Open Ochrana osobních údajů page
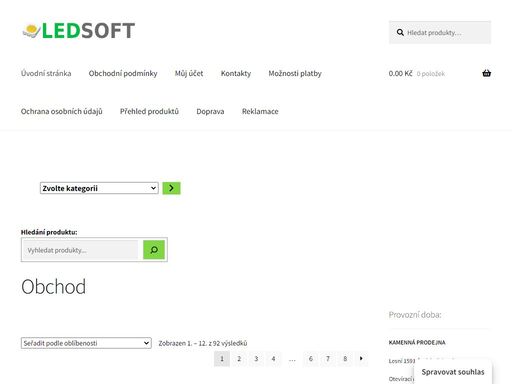512x384 pixels. tap(62, 111)
